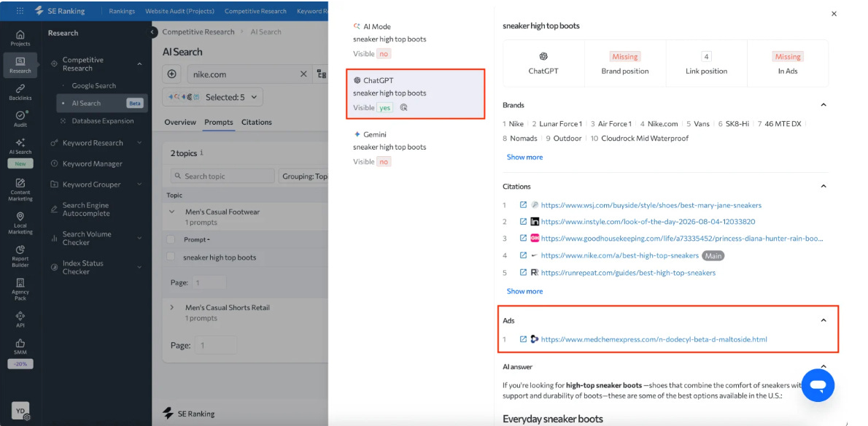The height and width of the screenshot is (426, 868).
Task: Click Competitive Research breadcrumb link
Action: tap(198, 32)
